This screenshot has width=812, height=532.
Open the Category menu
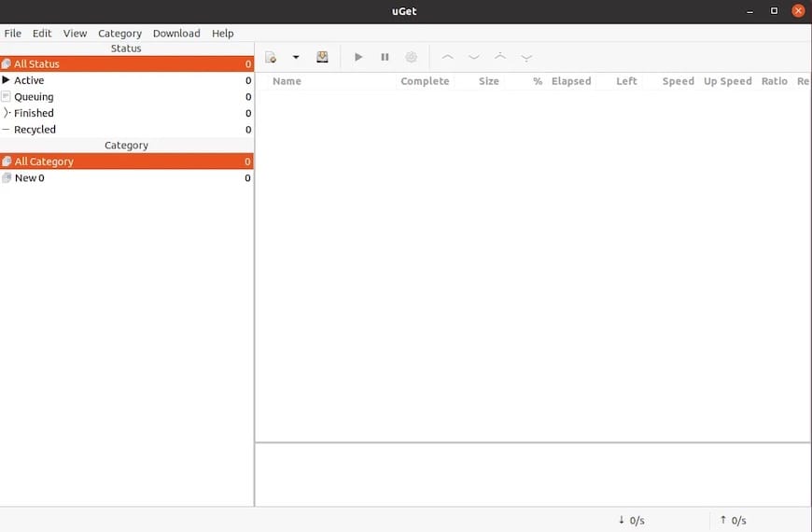tap(119, 34)
